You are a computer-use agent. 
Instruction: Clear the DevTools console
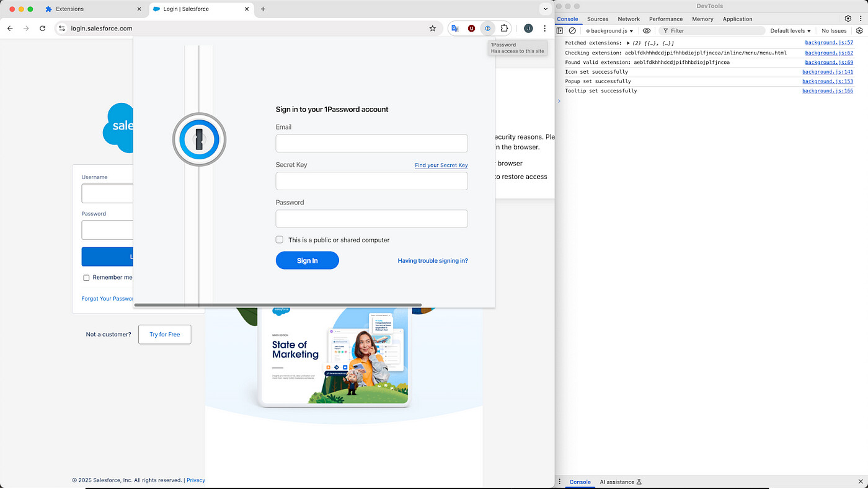572,30
